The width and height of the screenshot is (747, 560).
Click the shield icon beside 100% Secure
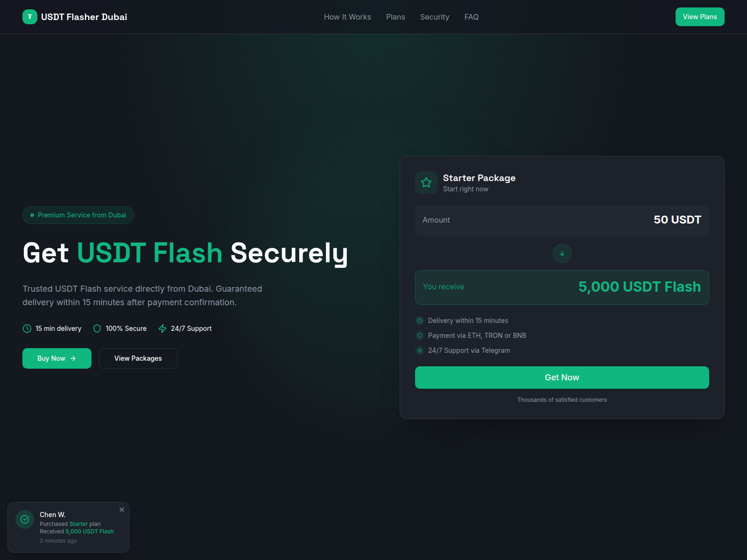(x=97, y=329)
